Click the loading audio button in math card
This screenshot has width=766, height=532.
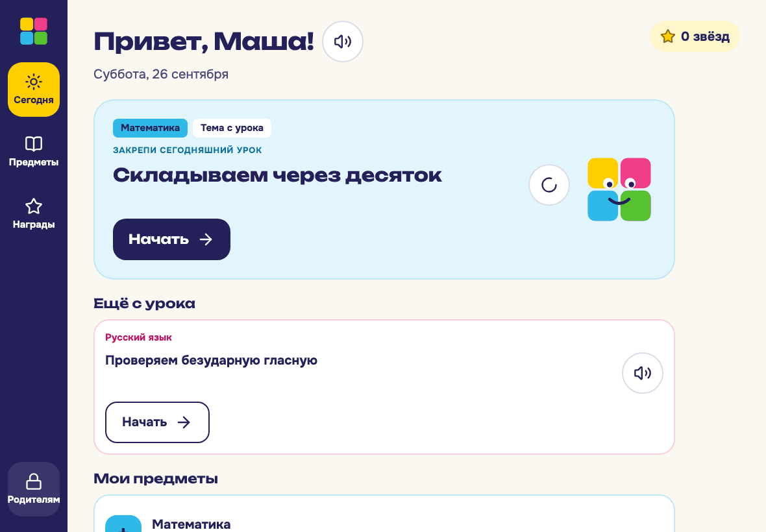tap(549, 185)
